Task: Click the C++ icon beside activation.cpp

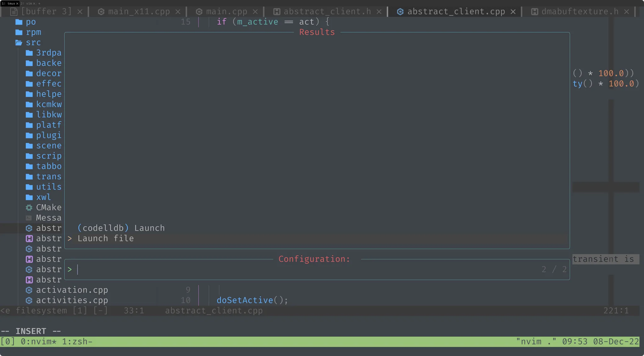Action: (29, 290)
